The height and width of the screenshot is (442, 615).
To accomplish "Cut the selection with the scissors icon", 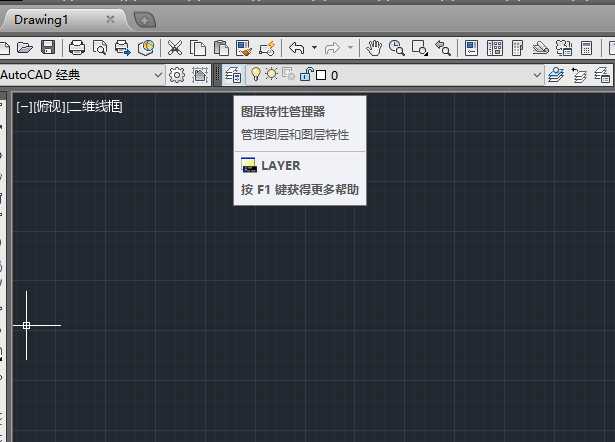I will tap(175, 48).
